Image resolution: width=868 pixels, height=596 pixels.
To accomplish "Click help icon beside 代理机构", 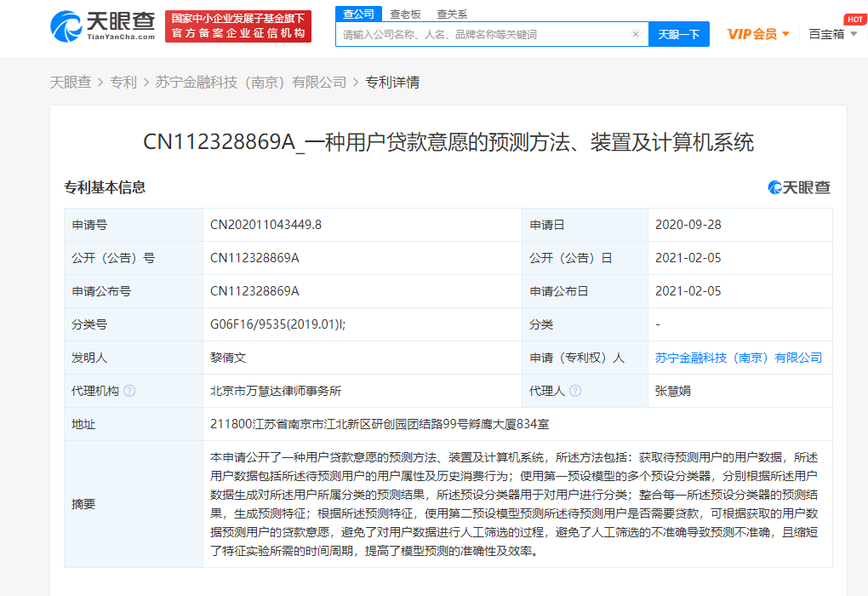I will (x=129, y=391).
